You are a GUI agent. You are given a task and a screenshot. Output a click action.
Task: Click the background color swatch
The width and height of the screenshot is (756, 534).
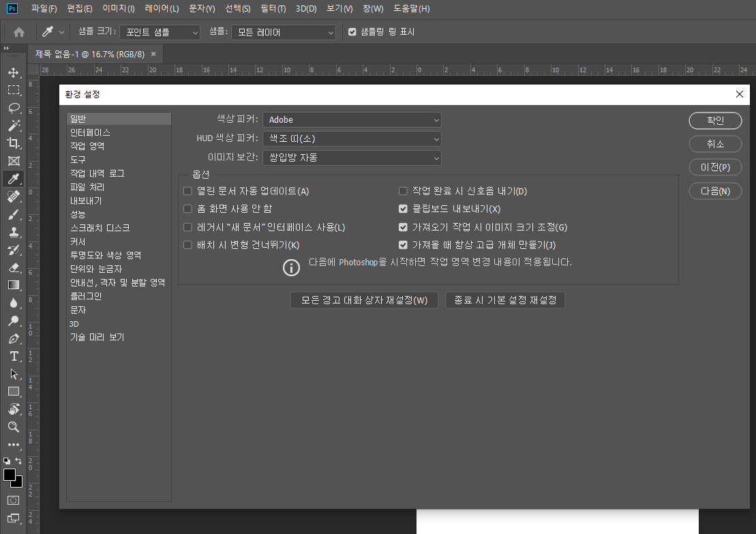point(19,484)
